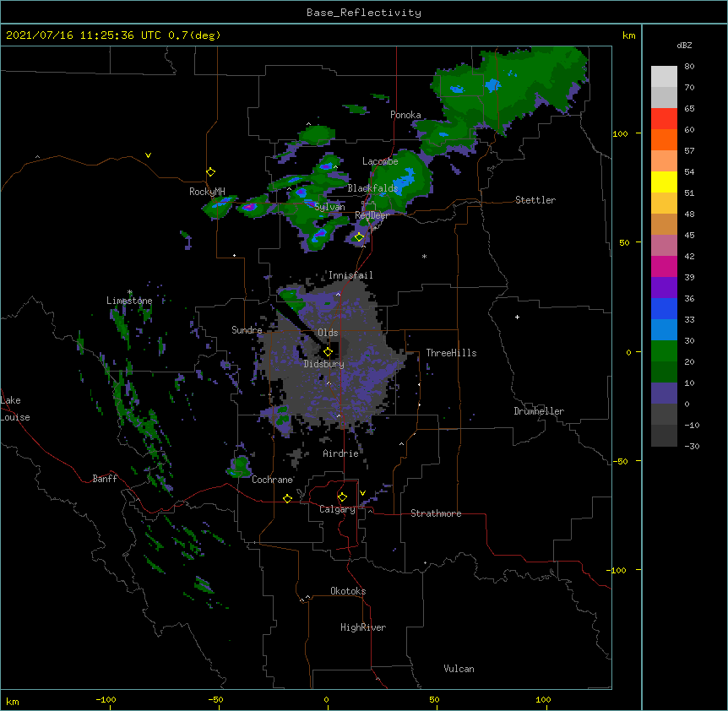Click the blue 36 dBZ legend color
Screen dimensions: 728x711
click(664, 308)
